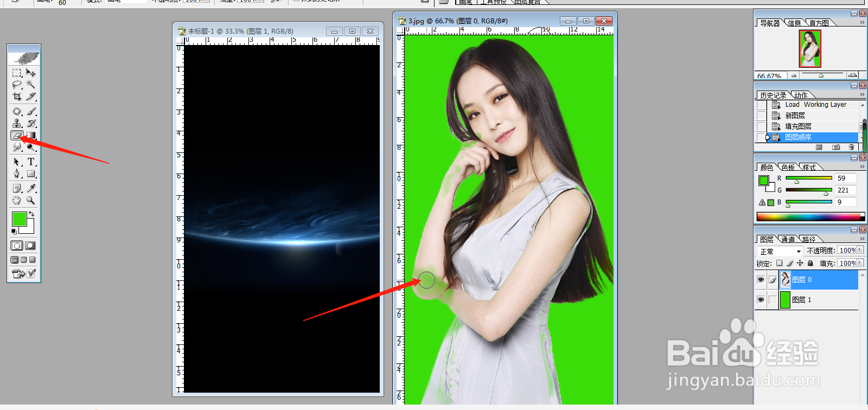Hide layer 图层 1 via eye icon

[761, 300]
